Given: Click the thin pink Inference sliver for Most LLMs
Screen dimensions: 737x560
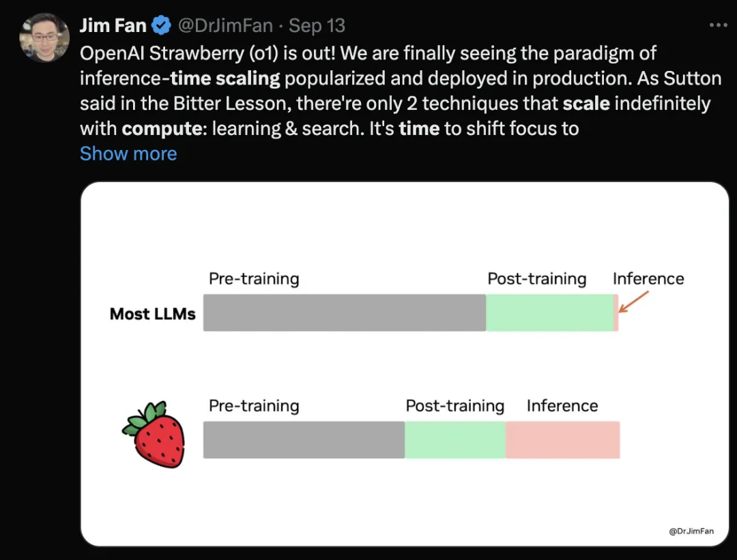Looking at the screenshot, I should tap(616, 313).
